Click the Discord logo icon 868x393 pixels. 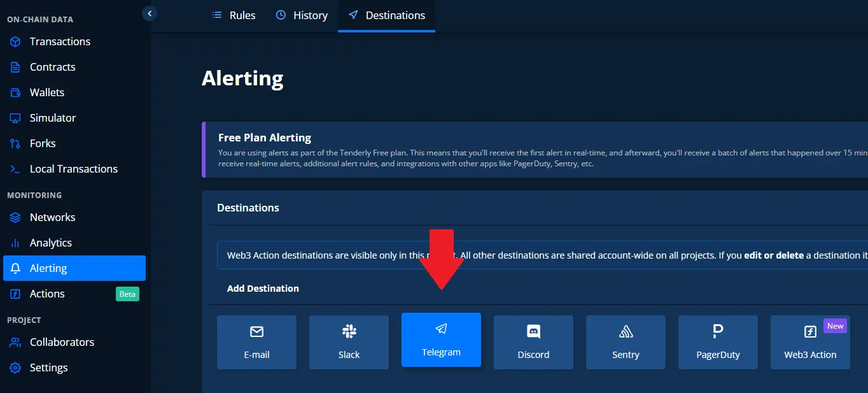coord(533,331)
